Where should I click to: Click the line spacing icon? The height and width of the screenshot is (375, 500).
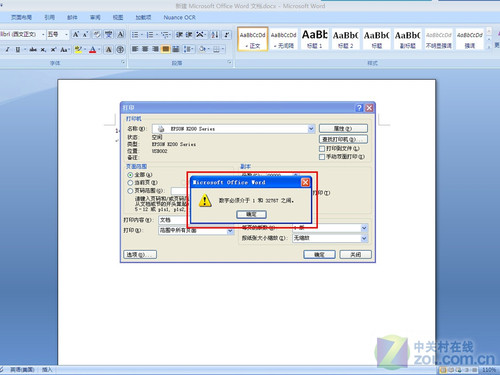point(188,49)
